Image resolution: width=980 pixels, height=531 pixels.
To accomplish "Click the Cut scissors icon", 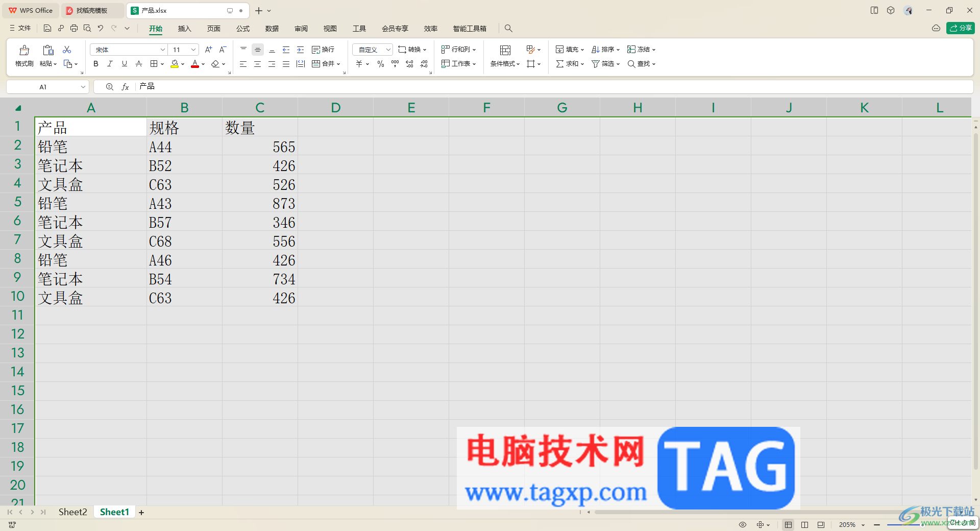I will [67, 50].
